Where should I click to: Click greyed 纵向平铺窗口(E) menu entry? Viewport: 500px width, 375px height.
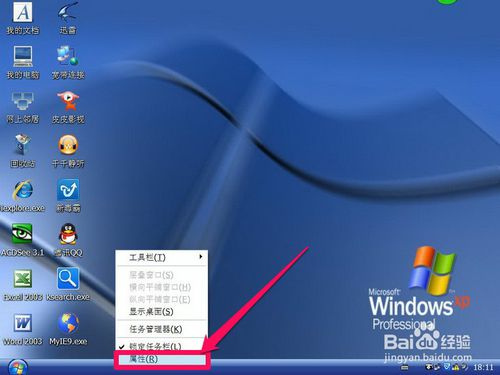(162, 299)
